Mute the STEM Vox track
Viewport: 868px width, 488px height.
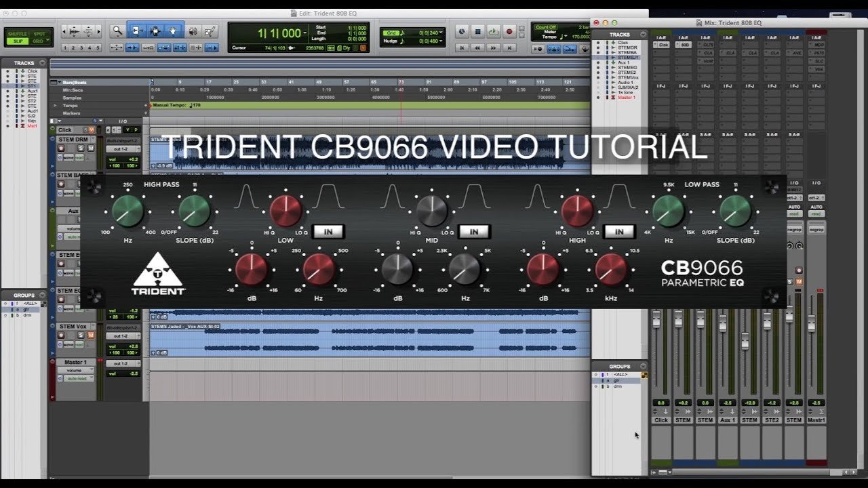[90, 335]
